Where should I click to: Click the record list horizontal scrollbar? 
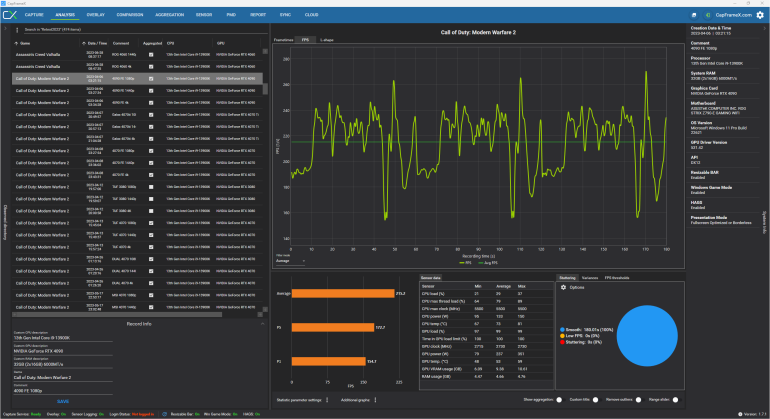click(117, 314)
